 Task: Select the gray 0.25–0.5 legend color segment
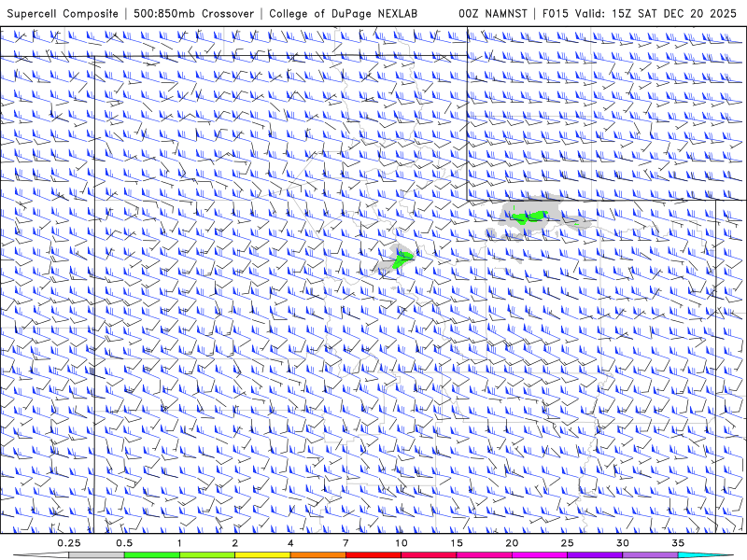click(x=96, y=555)
